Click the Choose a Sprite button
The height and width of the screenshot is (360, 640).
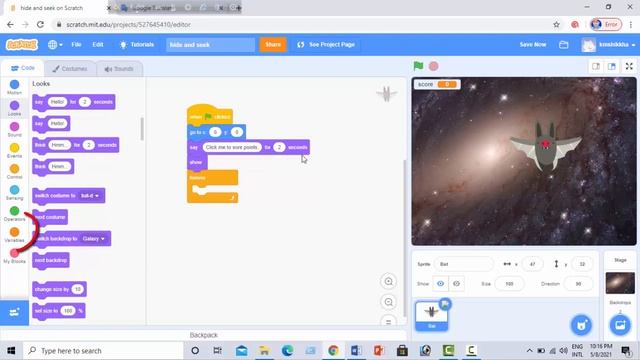(581, 325)
